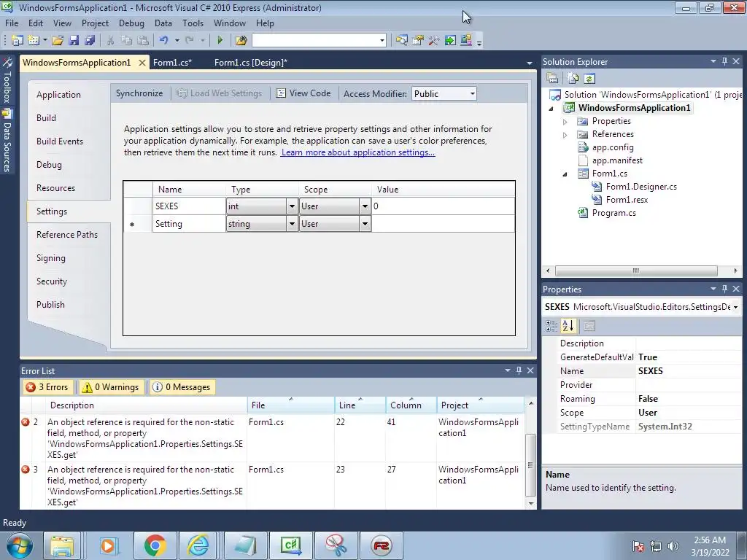
Task: Click Show All Files icon in Solution Explorer
Action: click(573, 79)
